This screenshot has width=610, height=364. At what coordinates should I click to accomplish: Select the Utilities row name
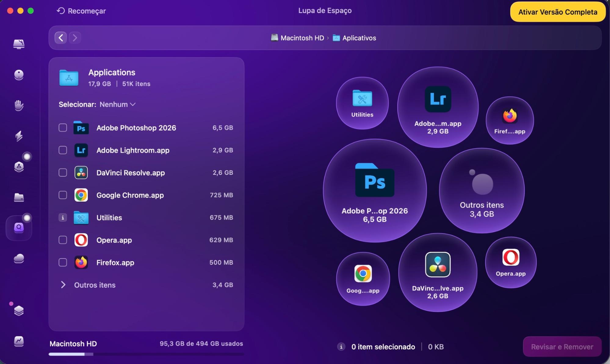(109, 218)
